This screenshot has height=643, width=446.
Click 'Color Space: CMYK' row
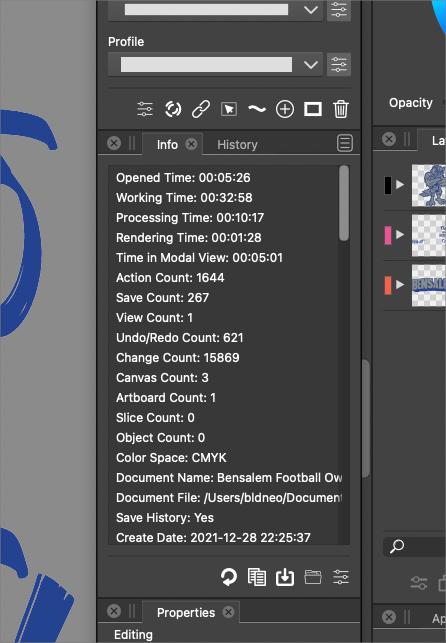171,458
